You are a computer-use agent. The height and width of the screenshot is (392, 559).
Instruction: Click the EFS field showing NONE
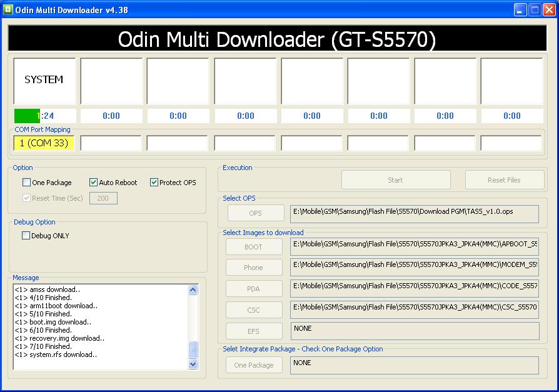[x=415, y=331]
